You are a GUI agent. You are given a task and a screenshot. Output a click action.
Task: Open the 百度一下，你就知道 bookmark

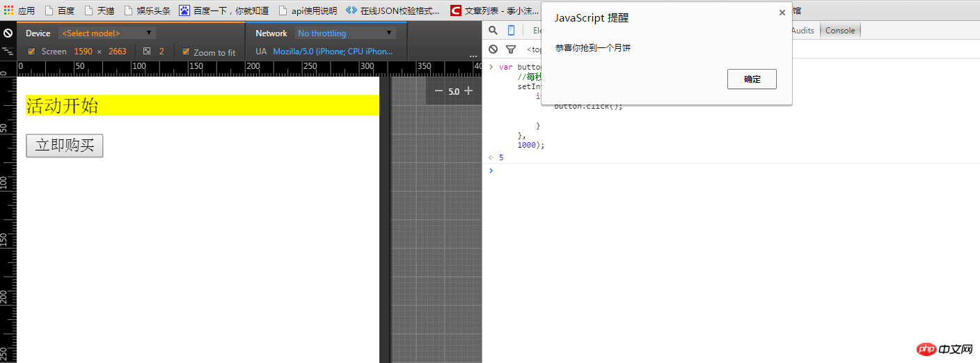224,10
